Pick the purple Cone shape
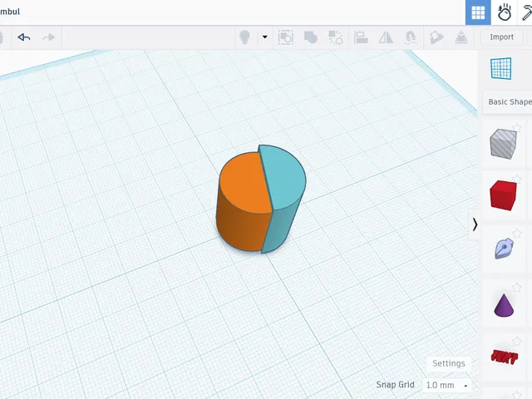Image resolution: width=532 pixels, height=399 pixels. pos(504,305)
